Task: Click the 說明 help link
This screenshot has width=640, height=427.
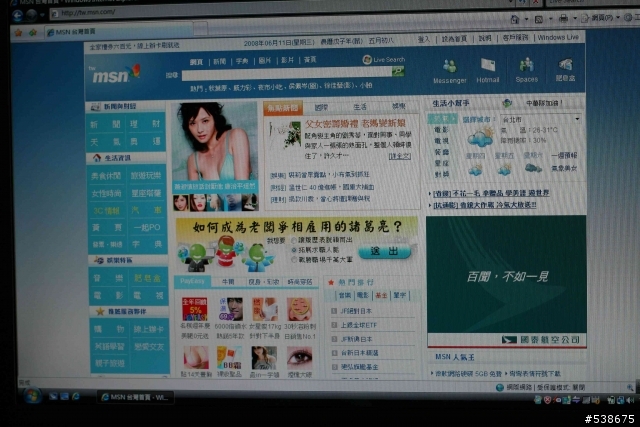Action: 485,38
